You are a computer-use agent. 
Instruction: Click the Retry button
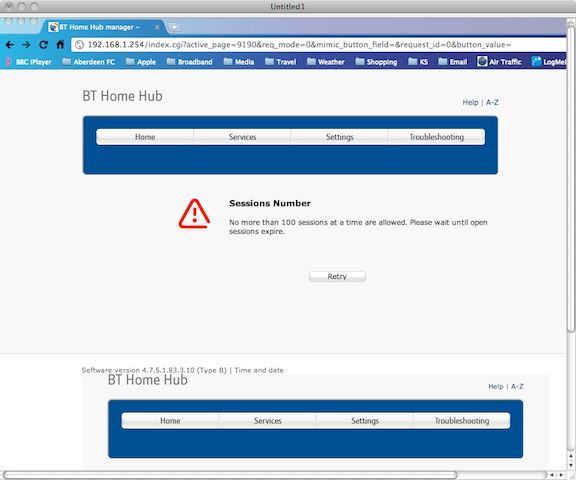337,277
